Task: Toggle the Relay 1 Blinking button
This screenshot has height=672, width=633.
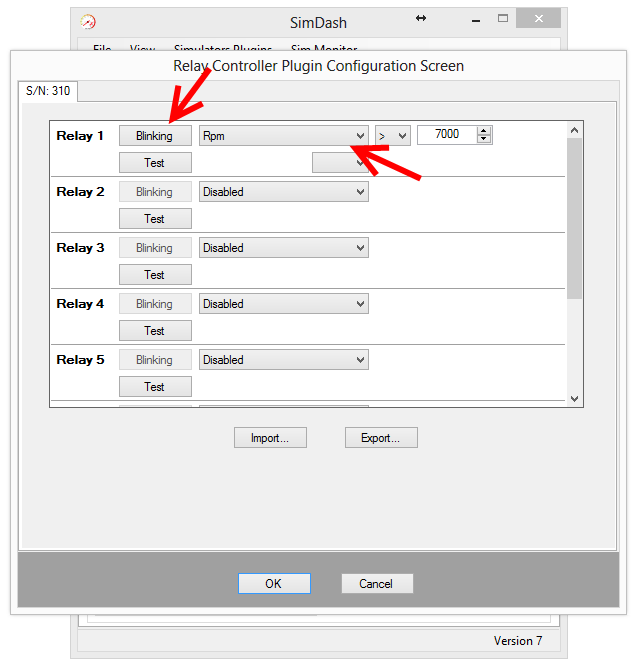Action: coord(155,136)
